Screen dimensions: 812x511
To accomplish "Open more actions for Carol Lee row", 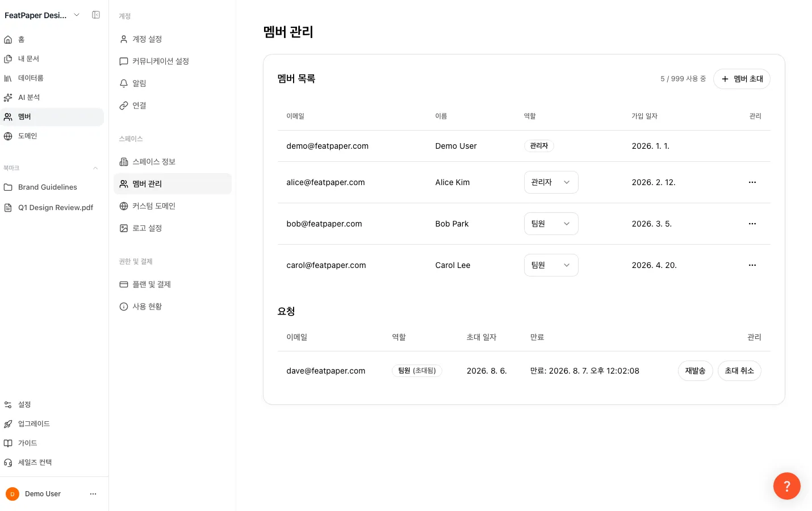I will click(x=752, y=265).
